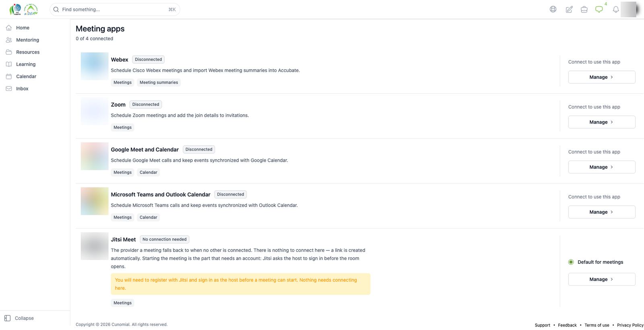Click the organization logo at top left

pyautogui.click(x=23, y=9)
